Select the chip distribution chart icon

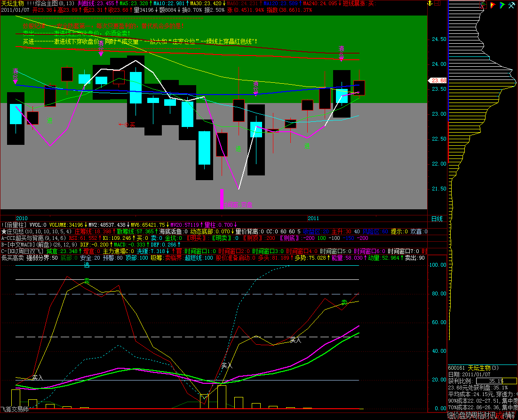[483, 5]
